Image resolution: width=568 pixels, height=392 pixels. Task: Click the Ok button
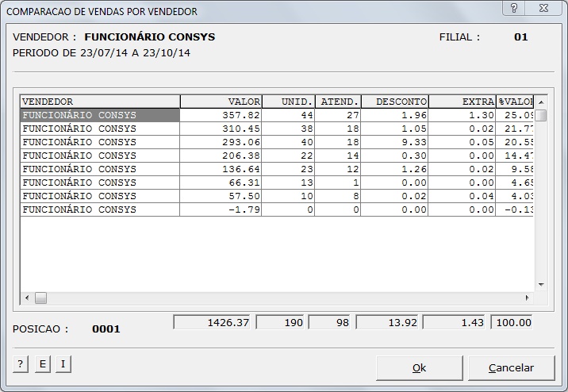tap(419, 367)
